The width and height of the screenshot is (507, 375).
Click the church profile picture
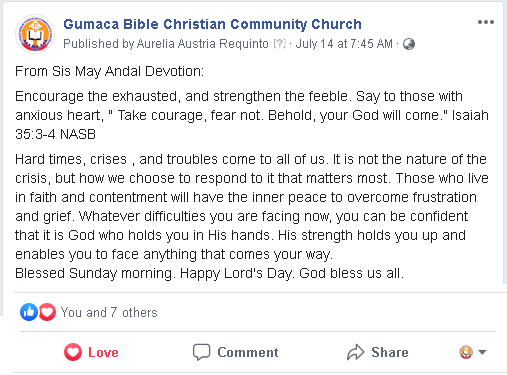pos(35,34)
